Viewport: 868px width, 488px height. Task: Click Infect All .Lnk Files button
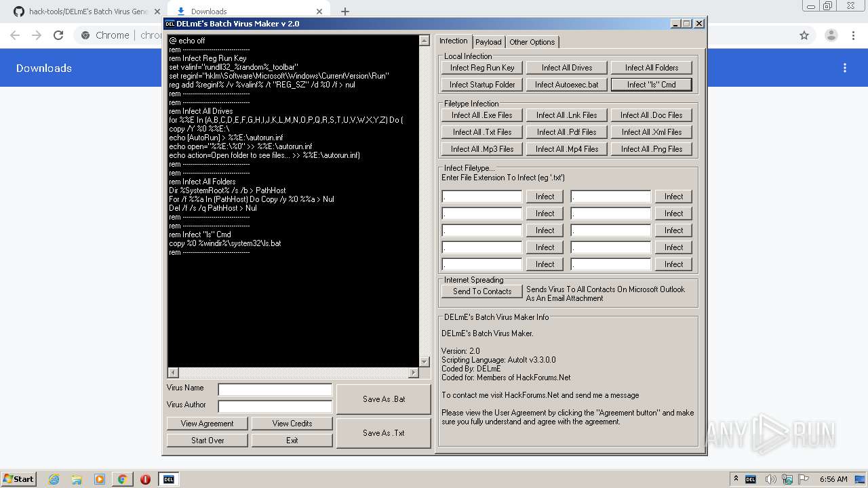(x=567, y=115)
